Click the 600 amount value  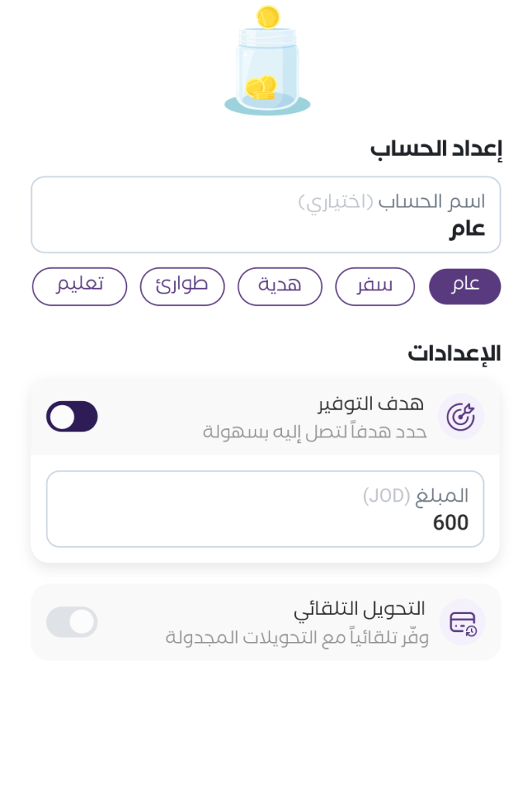tap(451, 523)
